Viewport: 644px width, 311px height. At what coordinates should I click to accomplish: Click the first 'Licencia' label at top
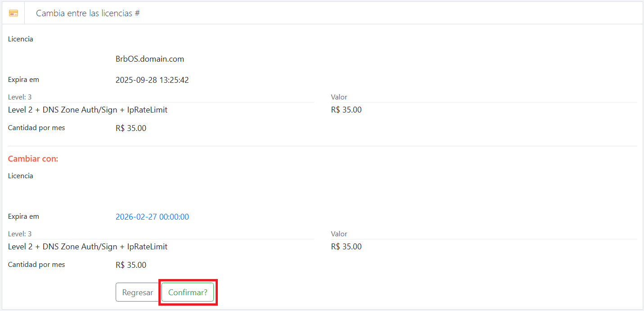21,39
